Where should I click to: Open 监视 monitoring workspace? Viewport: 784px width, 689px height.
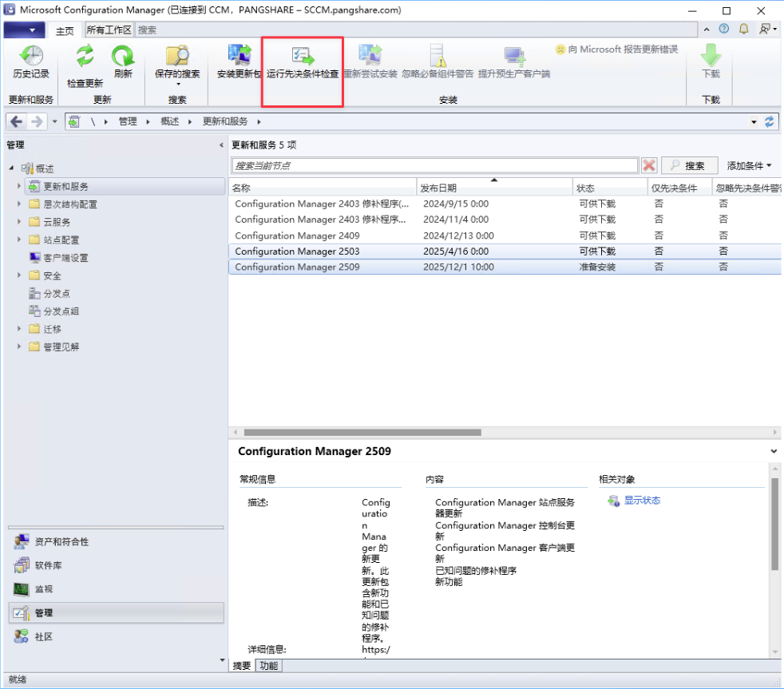(116, 589)
